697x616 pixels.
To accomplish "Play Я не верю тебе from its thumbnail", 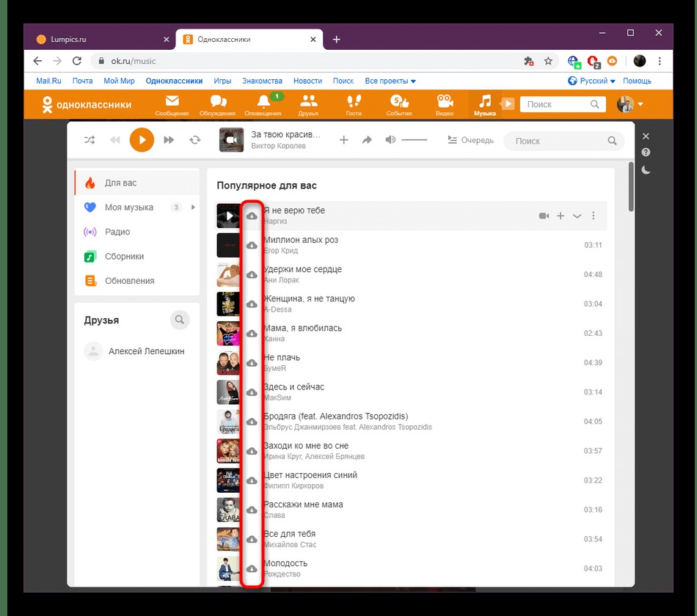I will (x=228, y=216).
